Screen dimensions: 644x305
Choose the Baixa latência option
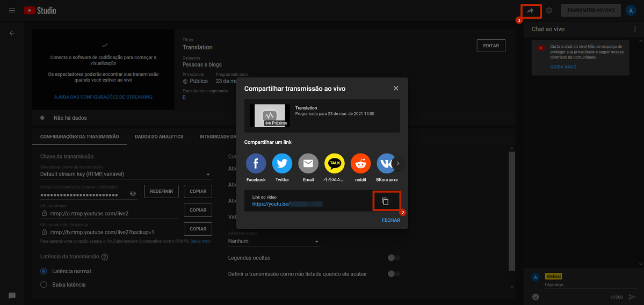pos(44,284)
